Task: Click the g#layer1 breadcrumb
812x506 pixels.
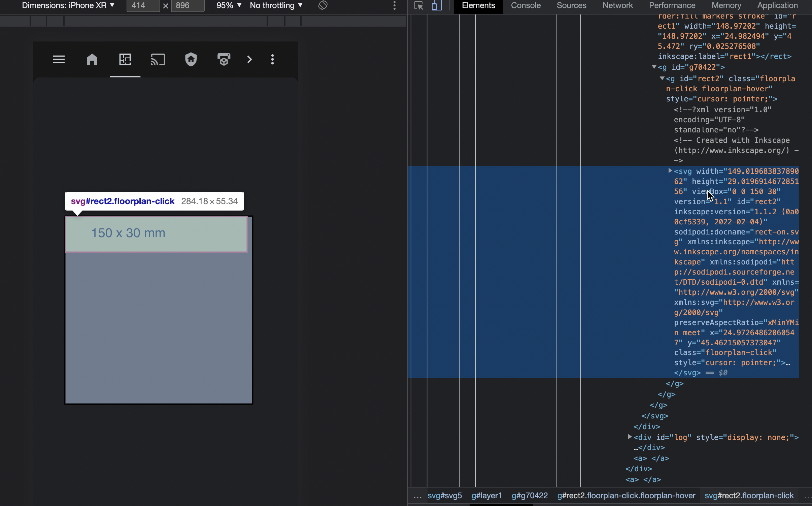Action: 486,496
